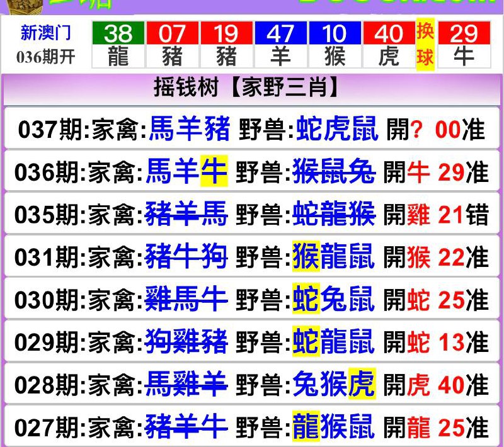Select the red 40 虎 ball
The height and width of the screenshot is (447, 504).
(x=389, y=44)
